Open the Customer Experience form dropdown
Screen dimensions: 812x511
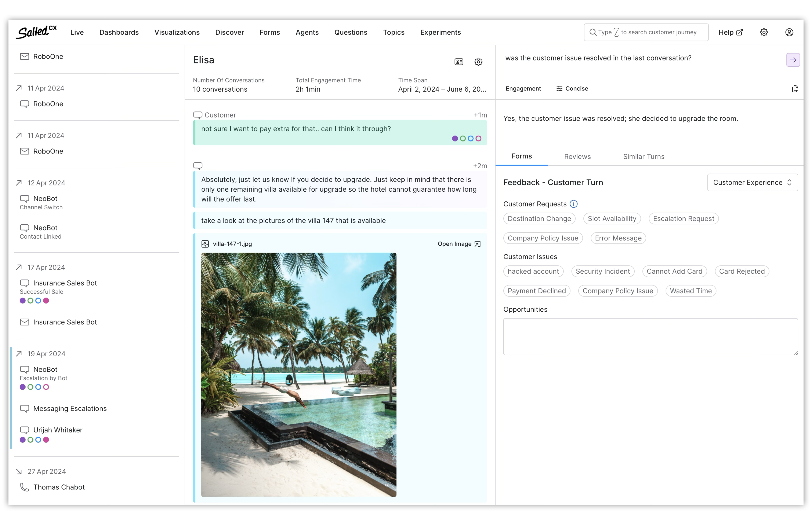pyautogui.click(x=752, y=183)
